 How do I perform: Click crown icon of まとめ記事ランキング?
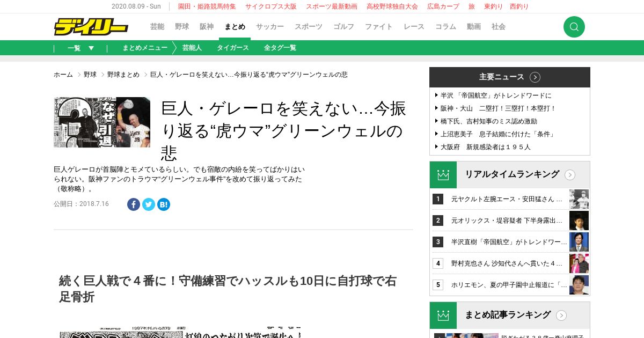point(443,315)
